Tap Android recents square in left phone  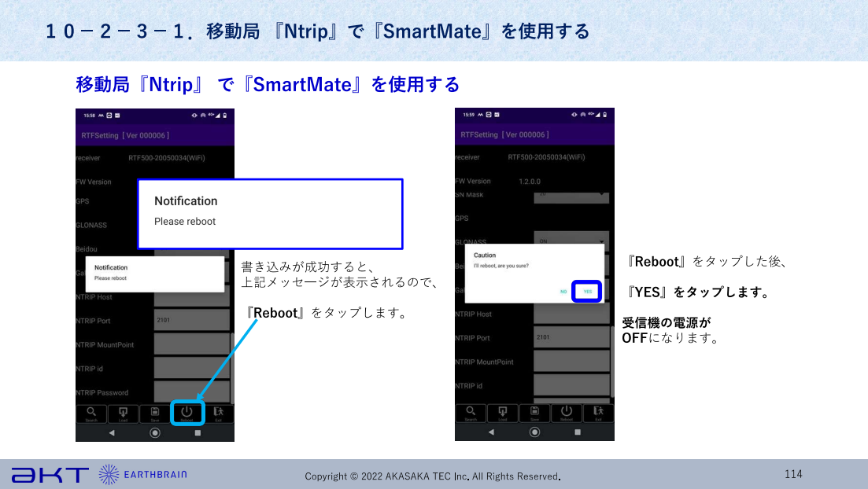[x=198, y=433]
